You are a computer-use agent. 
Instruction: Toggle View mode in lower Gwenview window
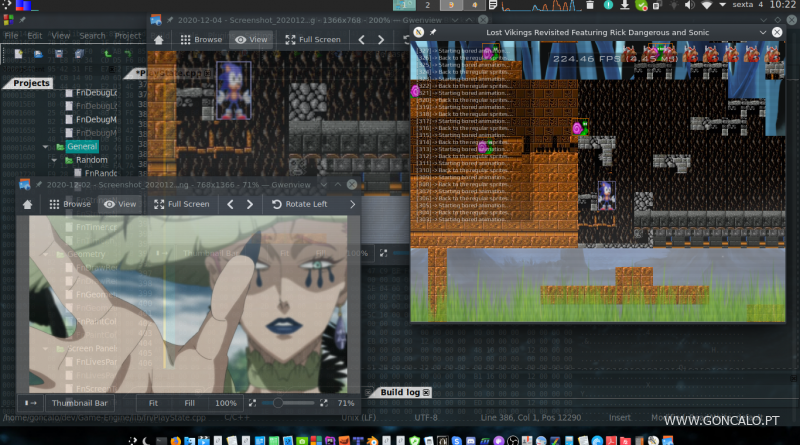coord(120,204)
